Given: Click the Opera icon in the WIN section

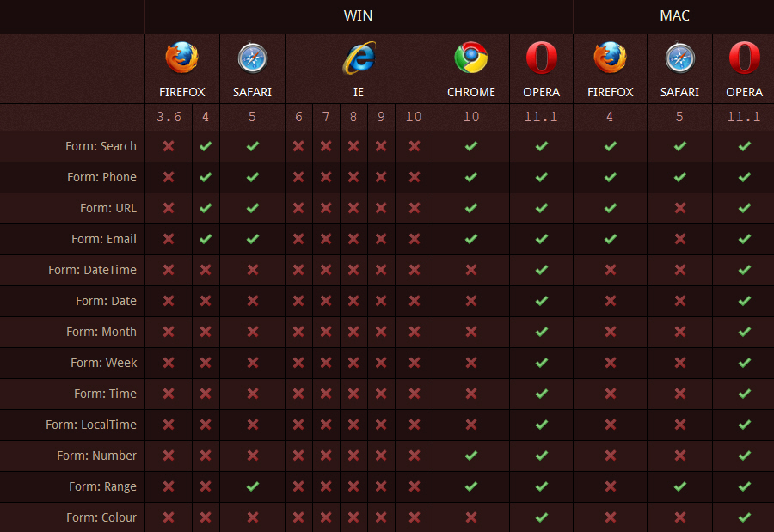Looking at the screenshot, I should 541,58.
